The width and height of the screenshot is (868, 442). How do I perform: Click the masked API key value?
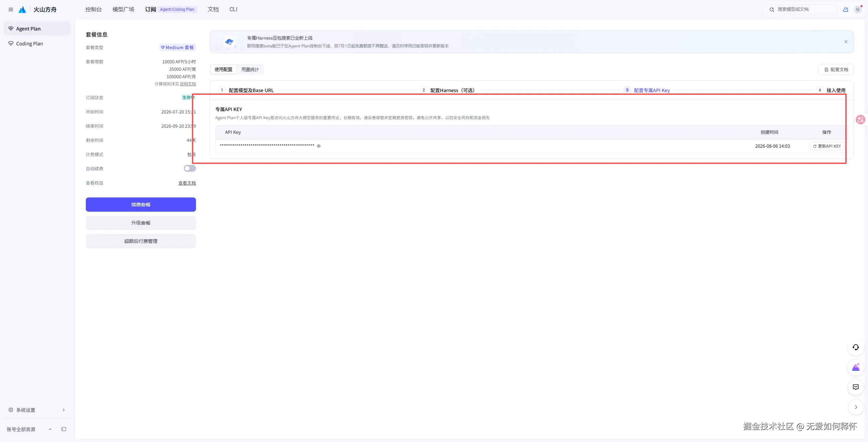tap(267, 146)
